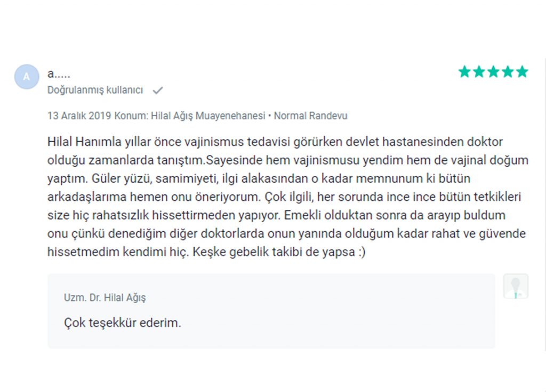The height and width of the screenshot is (392, 546).
Task: Click the 'Normal Randevu' appointment label
Action: pos(311,116)
